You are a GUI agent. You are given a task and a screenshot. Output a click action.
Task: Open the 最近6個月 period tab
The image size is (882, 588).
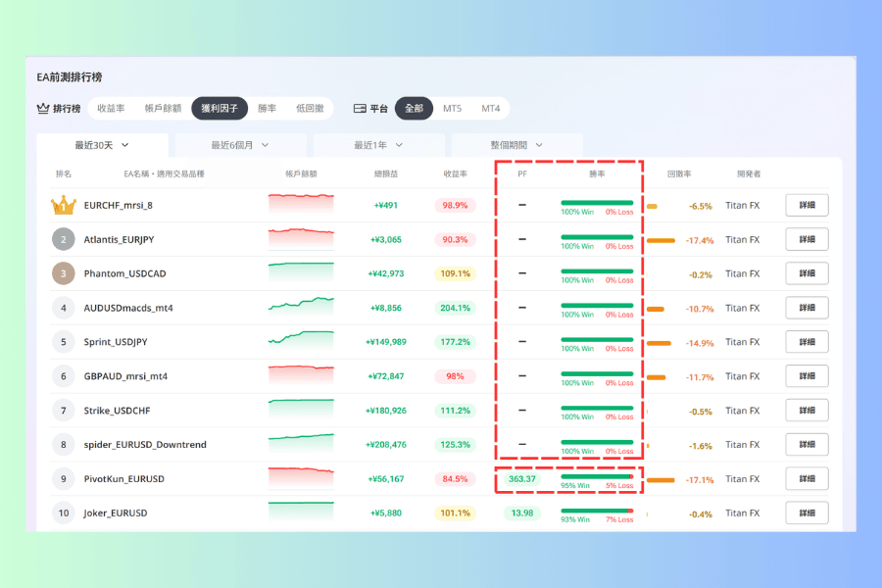click(x=240, y=145)
